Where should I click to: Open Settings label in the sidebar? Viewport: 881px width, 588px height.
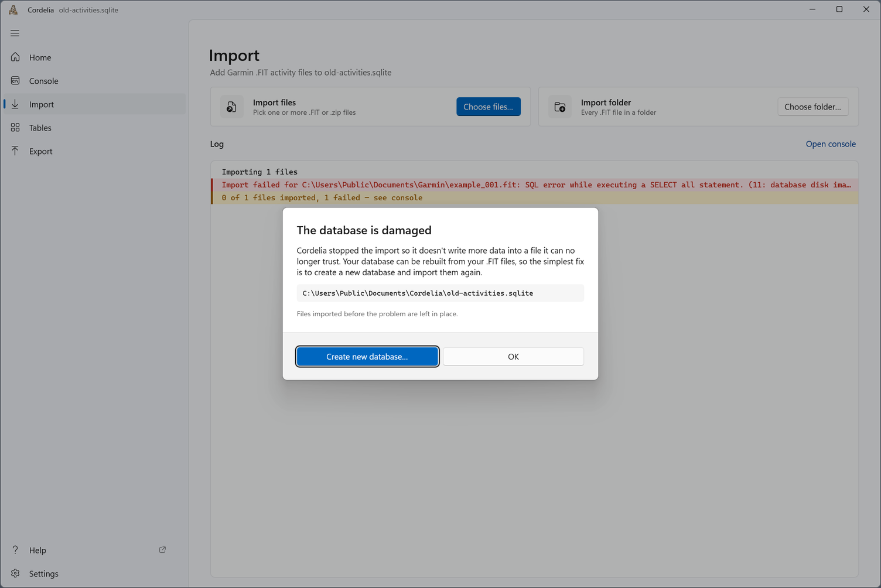(x=44, y=574)
